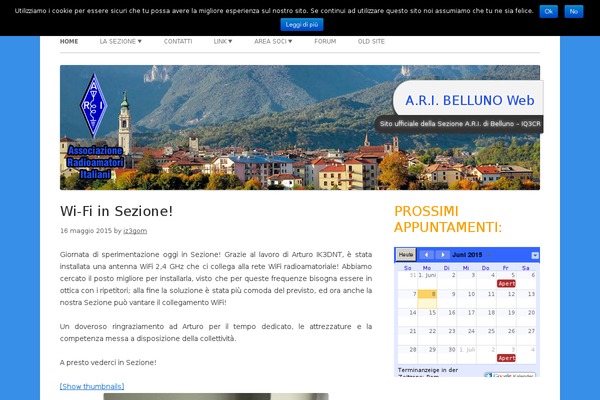Expand the AREA SOCI menu
This screenshot has width=600, height=400.
pos(273,41)
